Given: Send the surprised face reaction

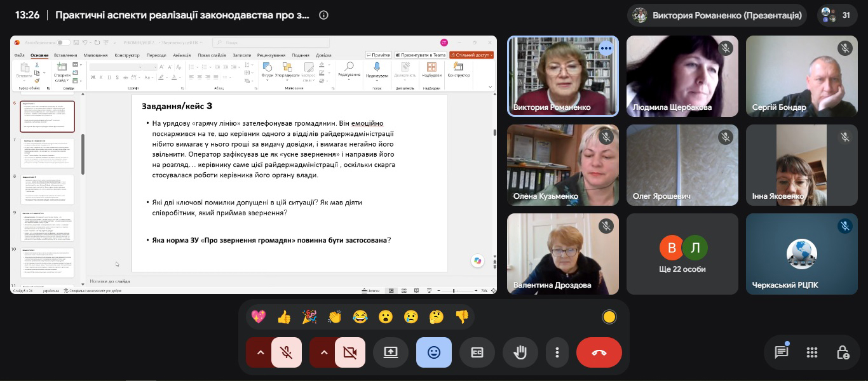Looking at the screenshot, I should (386, 316).
